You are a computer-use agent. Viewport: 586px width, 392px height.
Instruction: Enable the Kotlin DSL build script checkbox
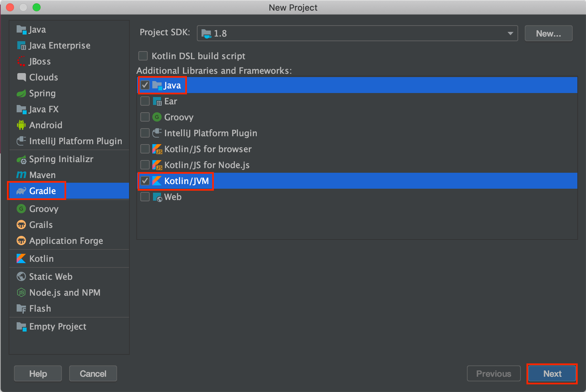click(143, 56)
